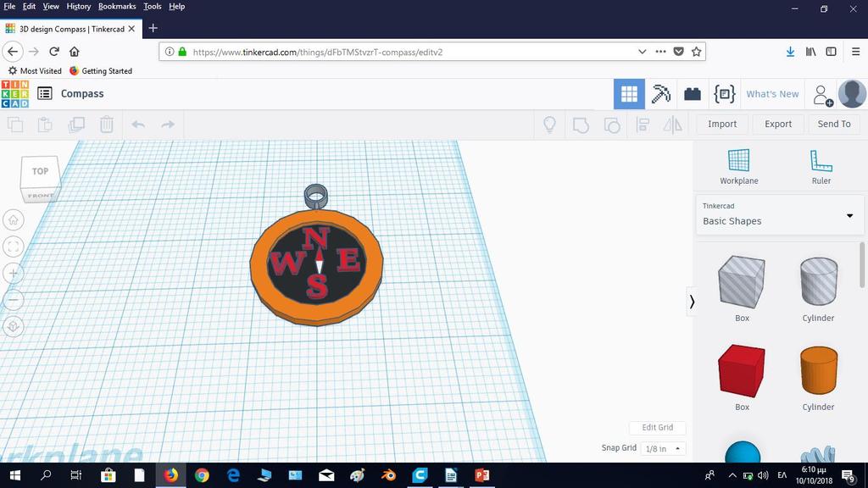This screenshot has width=868, height=488.
Task: Click the Edit Grid button
Action: click(x=657, y=427)
